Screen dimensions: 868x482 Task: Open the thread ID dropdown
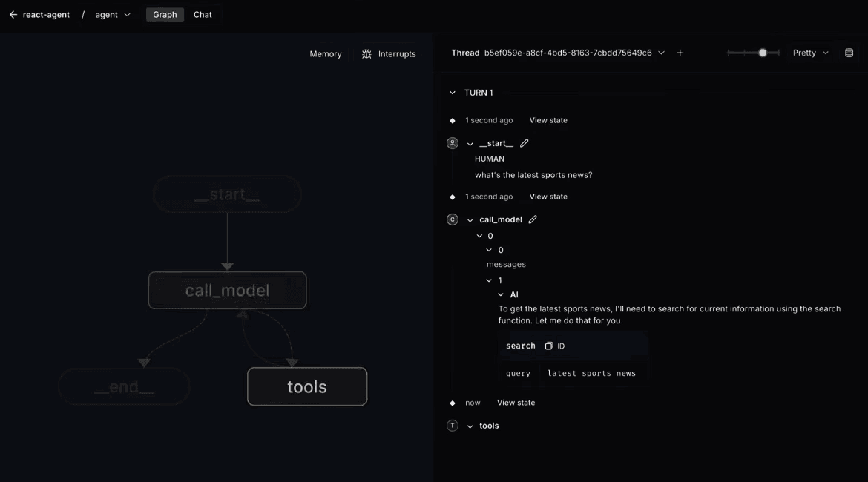tap(661, 53)
